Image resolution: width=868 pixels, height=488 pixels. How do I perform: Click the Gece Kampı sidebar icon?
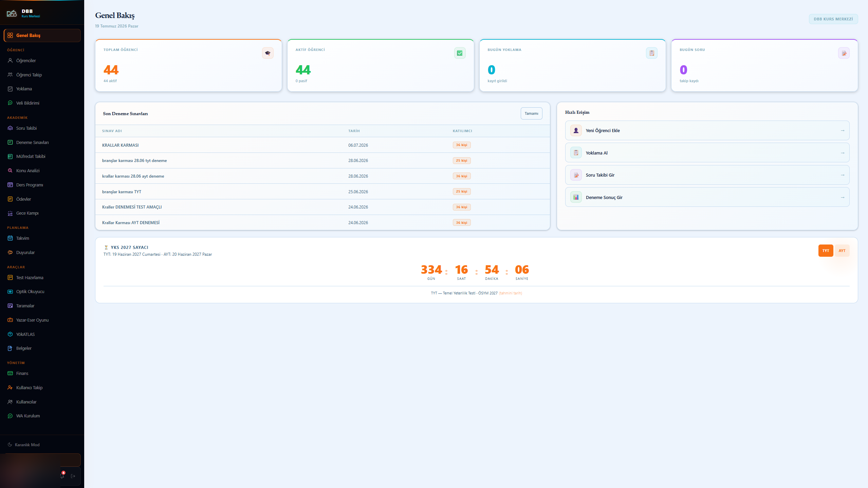(10, 213)
